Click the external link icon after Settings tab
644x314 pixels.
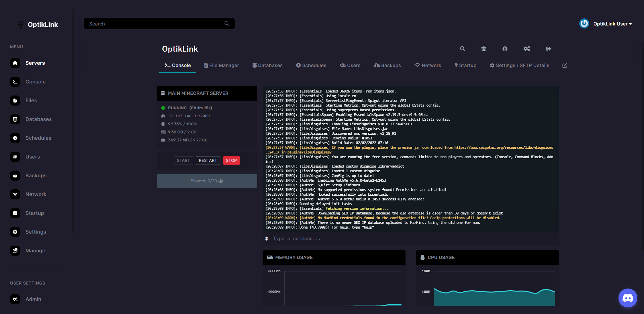[x=565, y=65]
